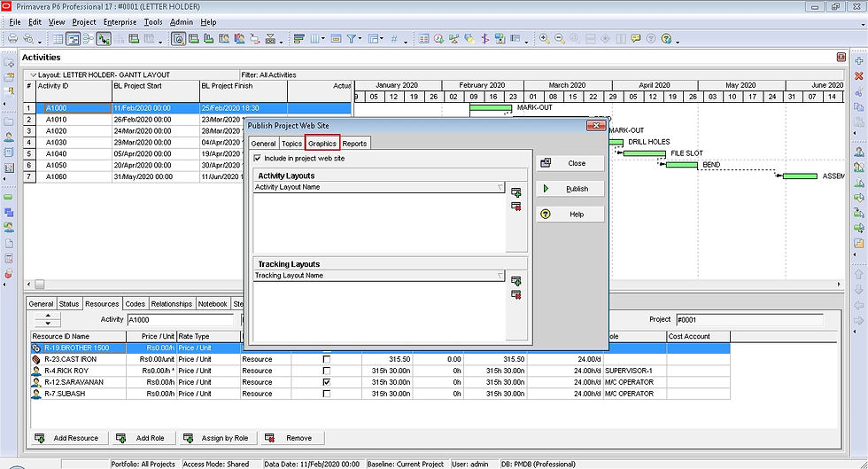Click the Add icon beside Activity Layouts

coord(515,192)
